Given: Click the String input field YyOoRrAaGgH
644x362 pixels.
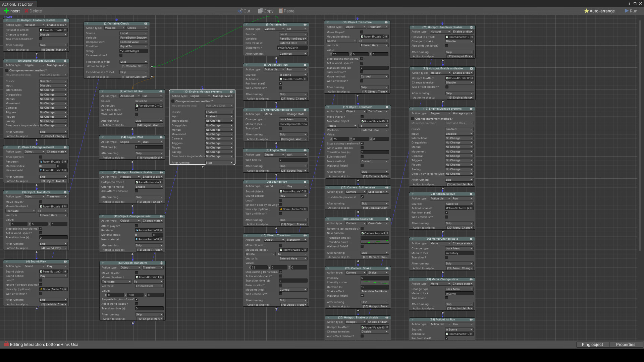Looking at the screenshot, I should [133, 51].
